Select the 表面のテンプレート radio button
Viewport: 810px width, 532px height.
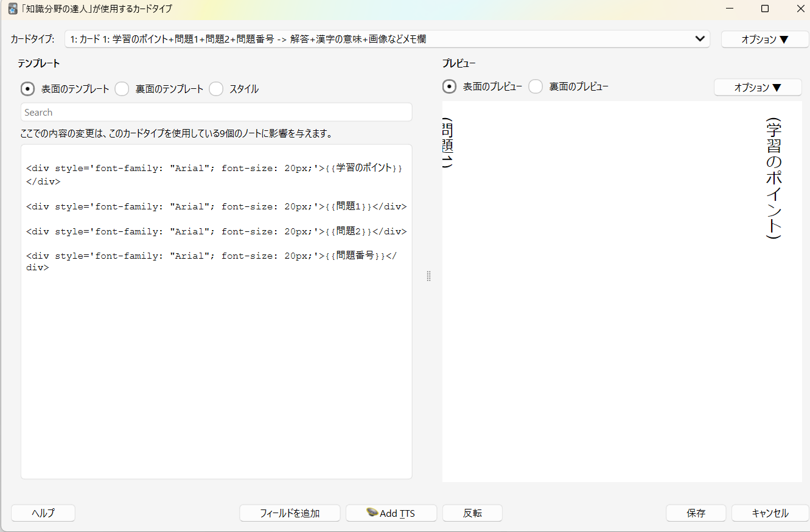click(27, 89)
